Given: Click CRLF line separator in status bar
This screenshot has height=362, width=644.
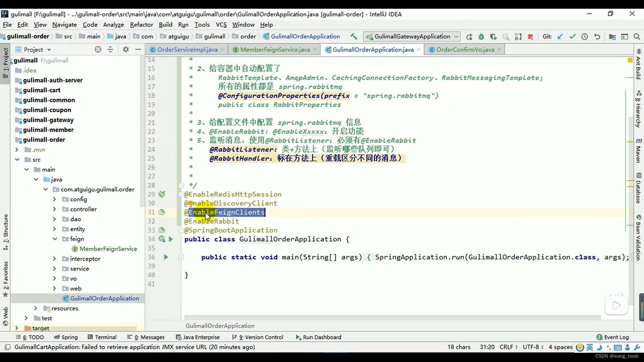Looking at the screenshot, I should click(x=508, y=347).
